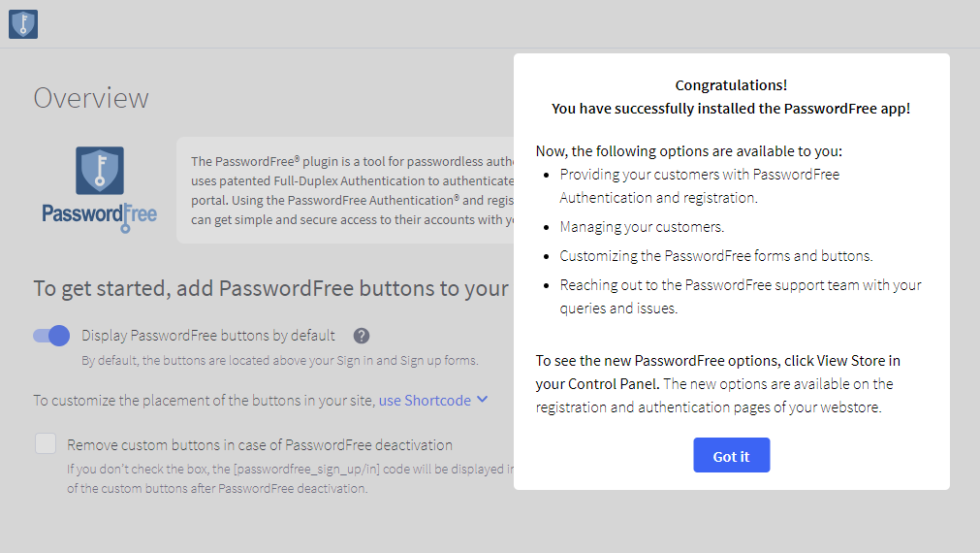Click the "Customizing the PasswordFree forms" bullet
This screenshot has width=980, height=553.
pyautogui.click(x=716, y=256)
